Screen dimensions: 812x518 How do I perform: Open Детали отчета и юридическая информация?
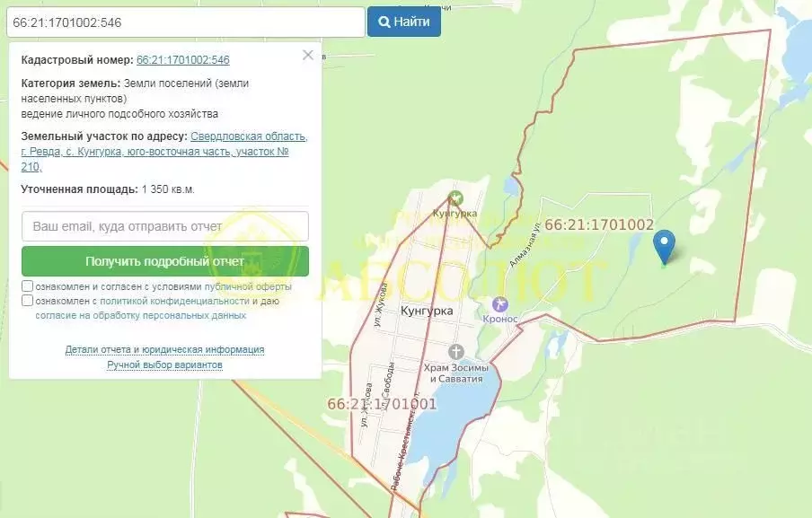164,349
